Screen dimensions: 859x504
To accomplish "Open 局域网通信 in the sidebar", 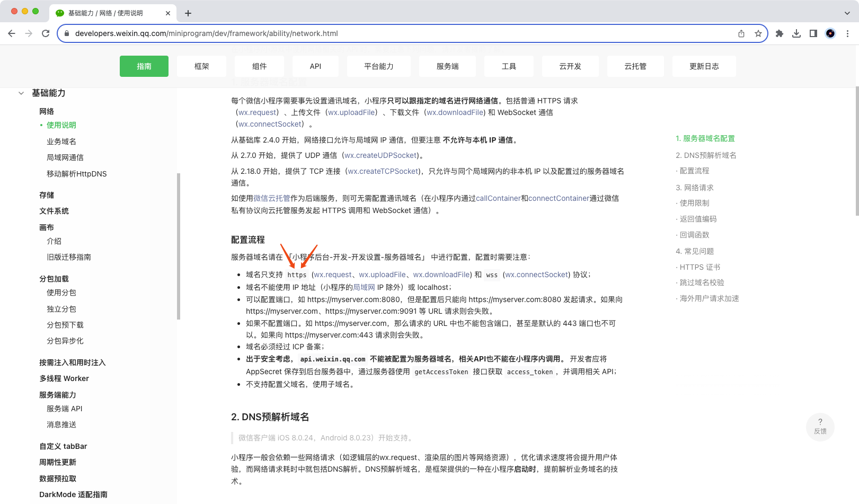I will 65,157.
